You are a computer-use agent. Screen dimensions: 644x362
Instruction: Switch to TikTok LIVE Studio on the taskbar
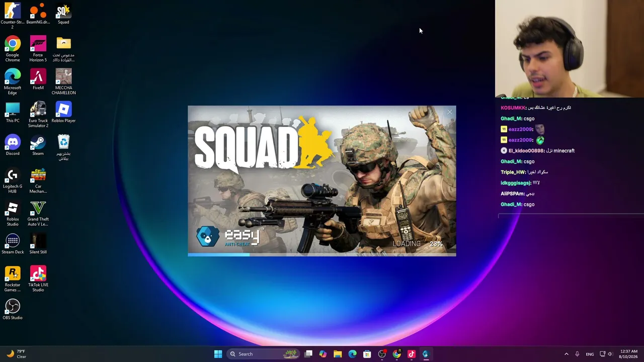pyautogui.click(x=411, y=354)
